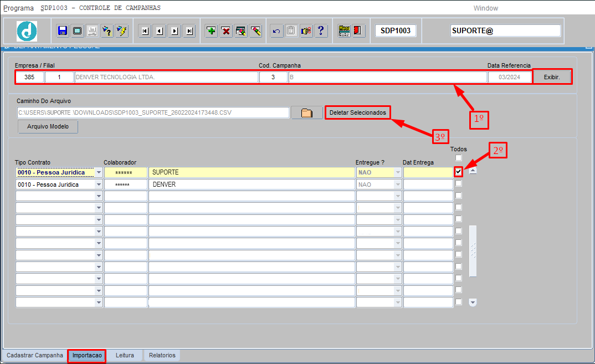The image size is (595, 364).
Task: Click the Enter Query flashlight question icon
Action: (x=107, y=30)
